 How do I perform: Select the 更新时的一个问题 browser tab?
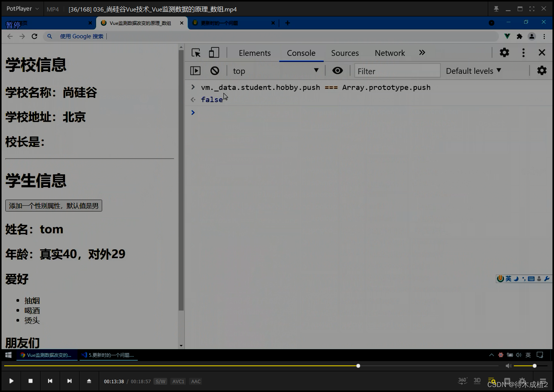(233, 23)
